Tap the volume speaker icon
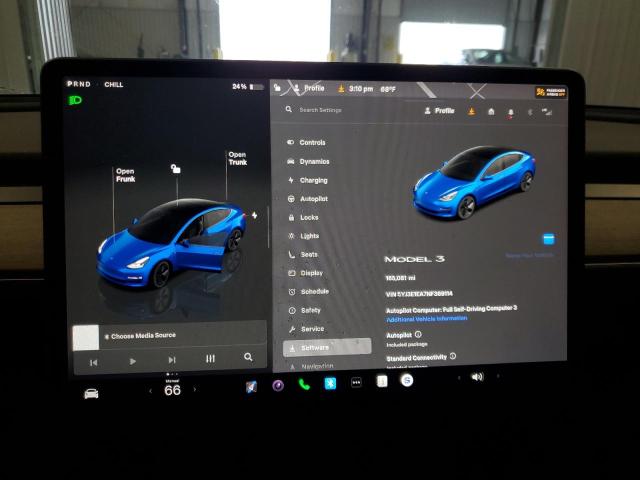 (x=477, y=377)
